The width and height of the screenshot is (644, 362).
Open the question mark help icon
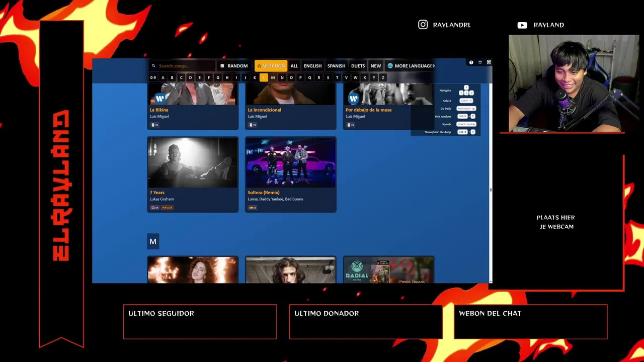pos(471,62)
